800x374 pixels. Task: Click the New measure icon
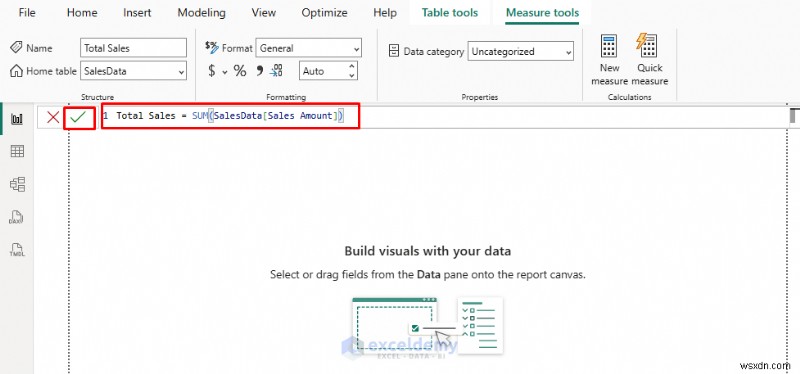point(609,46)
